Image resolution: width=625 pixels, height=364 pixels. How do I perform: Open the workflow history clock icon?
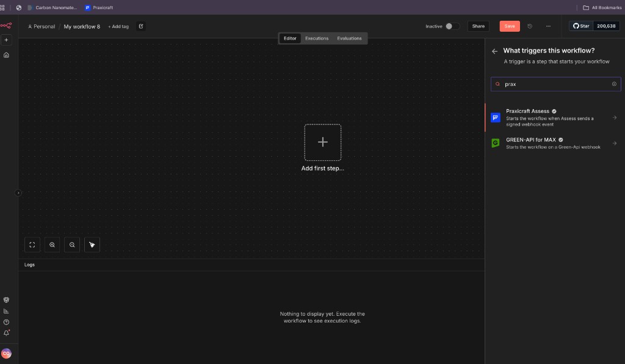tap(530, 26)
